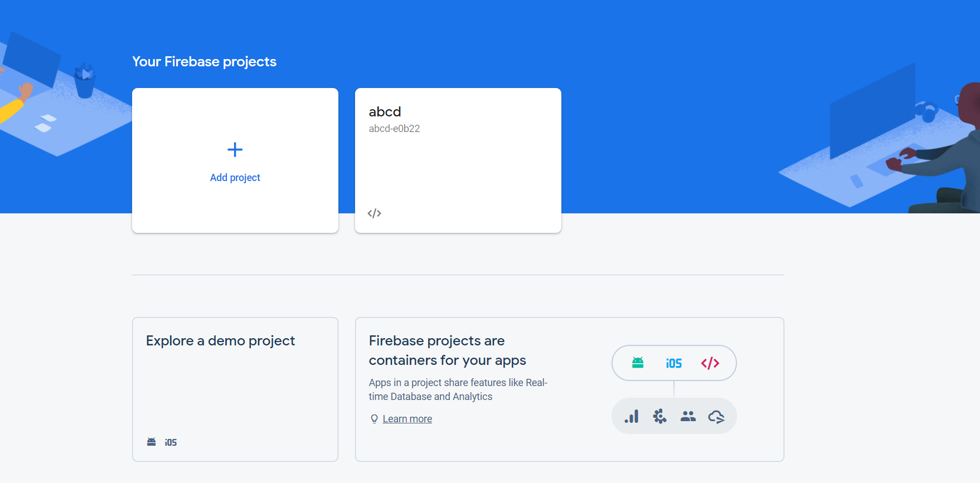Click the cloud icon in features pill
Screen dimensions: 980x483
point(716,416)
